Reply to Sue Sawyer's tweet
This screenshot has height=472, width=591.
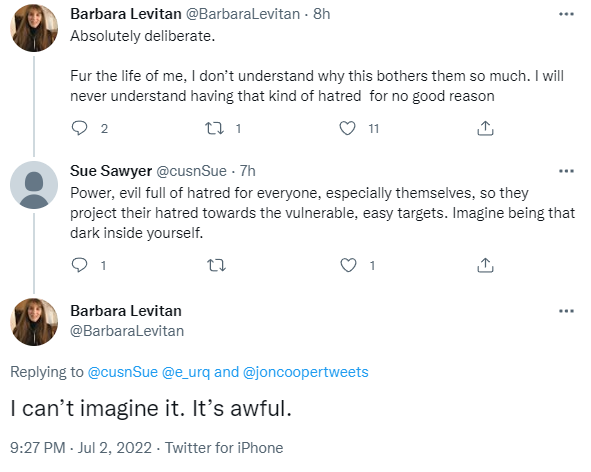click(x=79, y=265)
